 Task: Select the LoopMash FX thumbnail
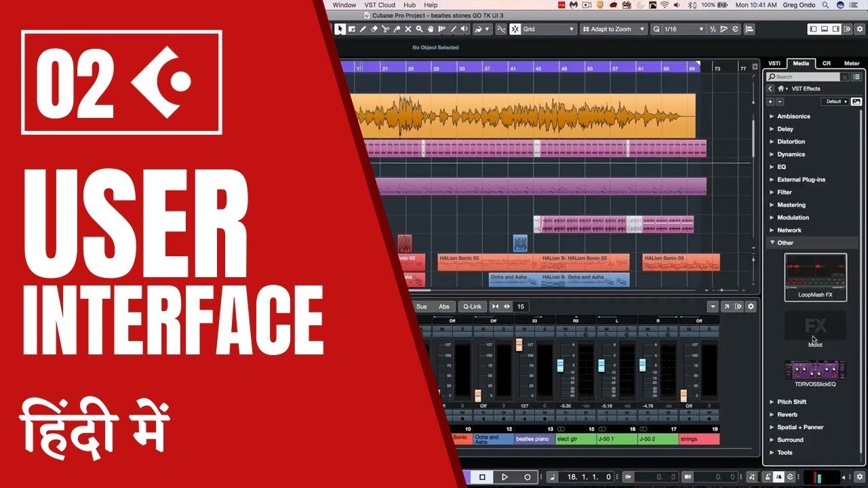click(816, 277)
